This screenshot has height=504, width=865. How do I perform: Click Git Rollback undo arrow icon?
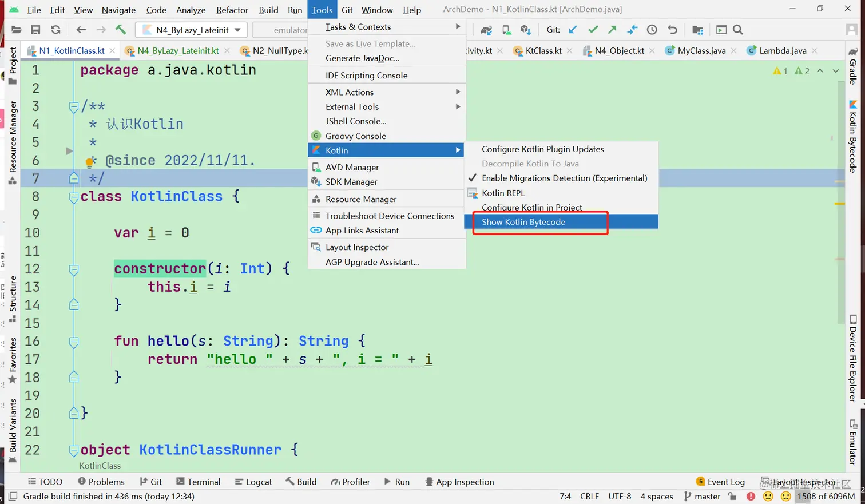672,30
